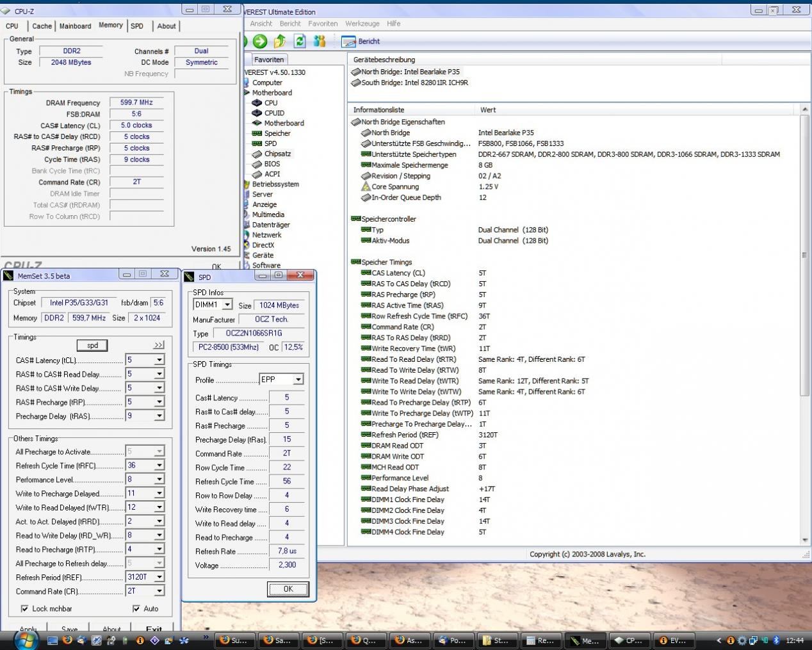Open the CAS# Latency (tCL) dropdown in MemSet
The width and height of the screenshot is (812, 650).
[x=159, y=360]
